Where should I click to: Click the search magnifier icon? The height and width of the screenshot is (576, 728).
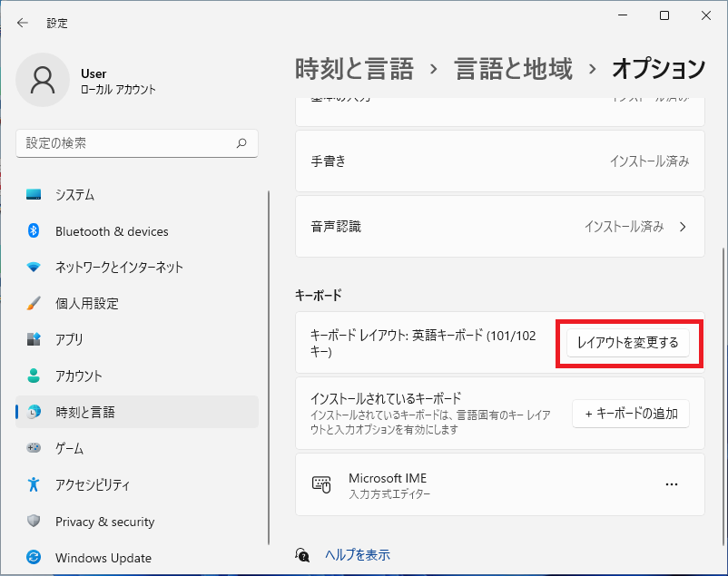click(x=241, y=143)
